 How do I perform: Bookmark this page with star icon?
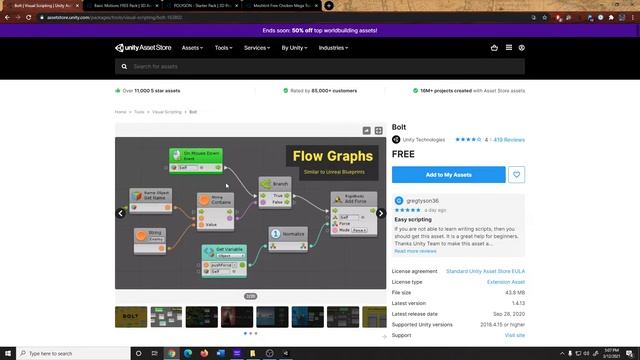[x=544, y=18]
